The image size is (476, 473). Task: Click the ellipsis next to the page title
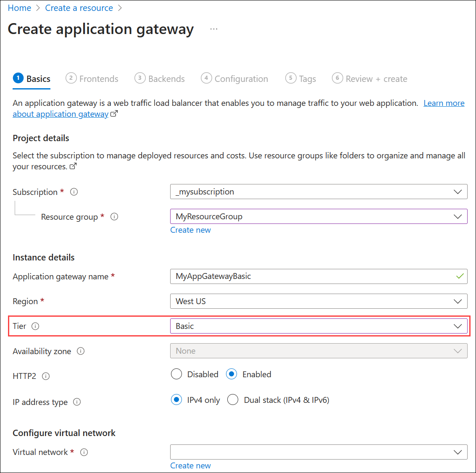(x=214, y=28)
